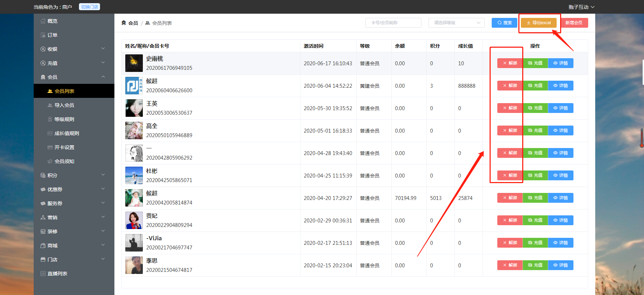This screenshot has height=295, width=644.
Task: Click the 切换门店 switch store button
Action: (x=89, y=7)
